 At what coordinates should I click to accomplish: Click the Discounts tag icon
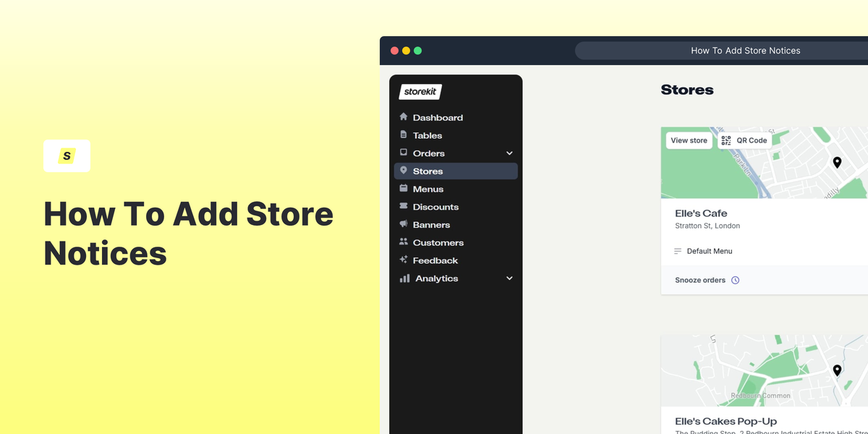point(404,206)
